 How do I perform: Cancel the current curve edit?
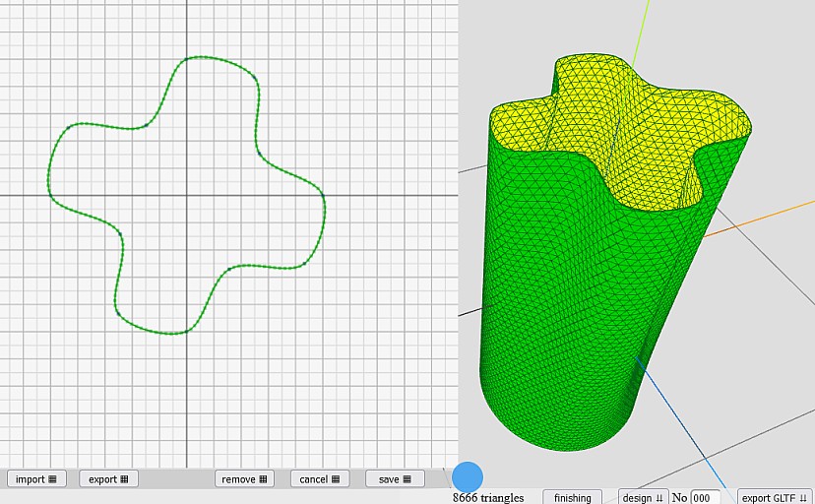320,479
